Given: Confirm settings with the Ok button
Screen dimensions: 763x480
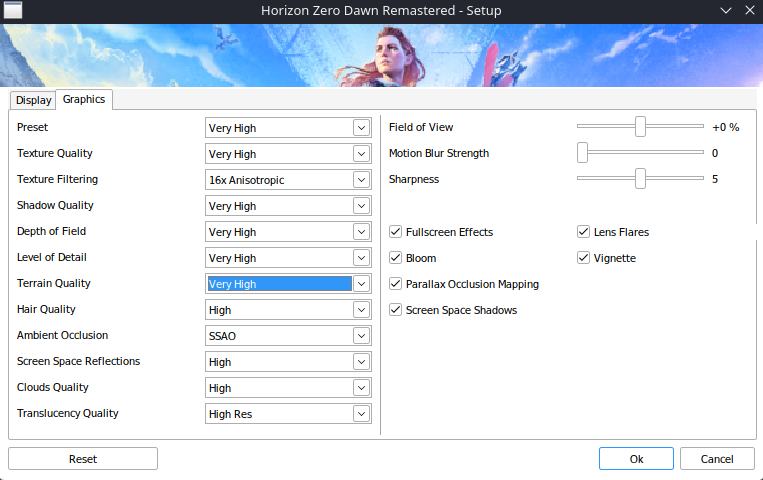Looking at the screenshot, I should [x=636, y=459].
